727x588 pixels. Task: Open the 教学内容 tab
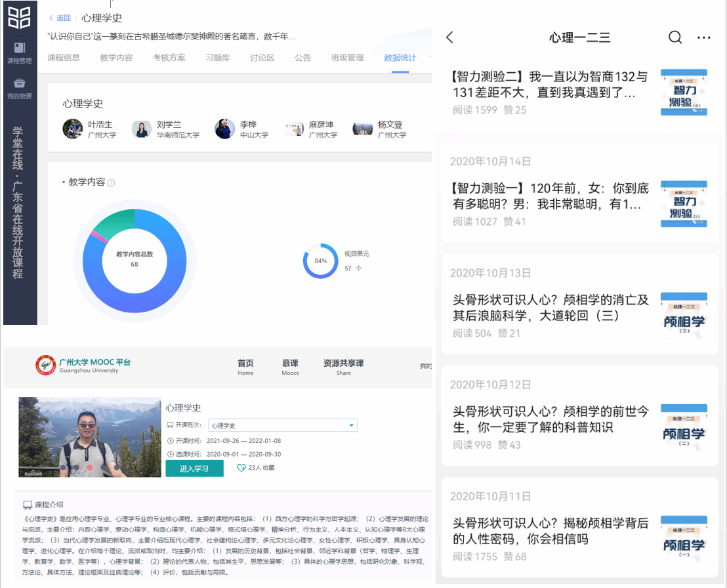116,58
